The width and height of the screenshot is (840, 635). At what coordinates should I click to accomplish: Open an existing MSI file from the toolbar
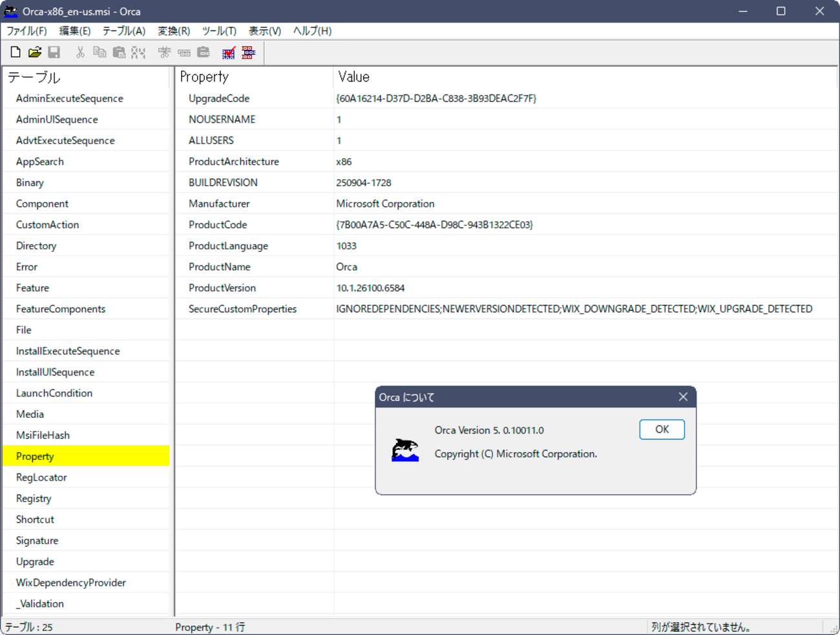[35, 52]
